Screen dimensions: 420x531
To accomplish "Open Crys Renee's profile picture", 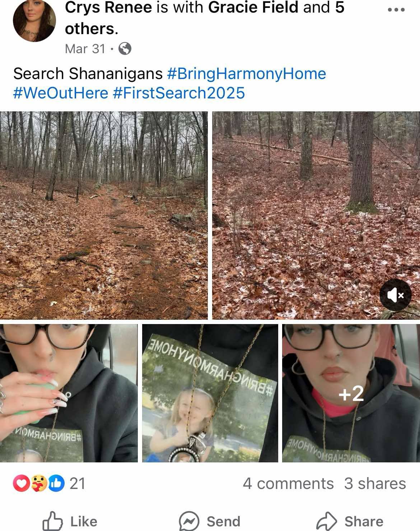I will pos(34,20).
